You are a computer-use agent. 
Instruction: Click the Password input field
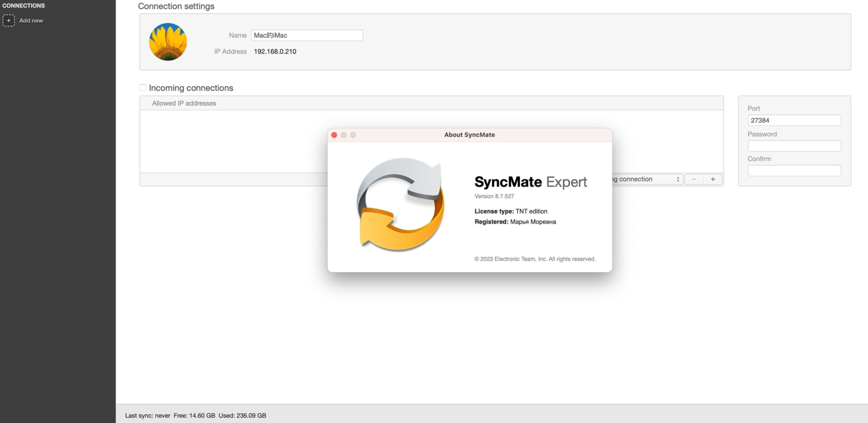click(794, 146)
